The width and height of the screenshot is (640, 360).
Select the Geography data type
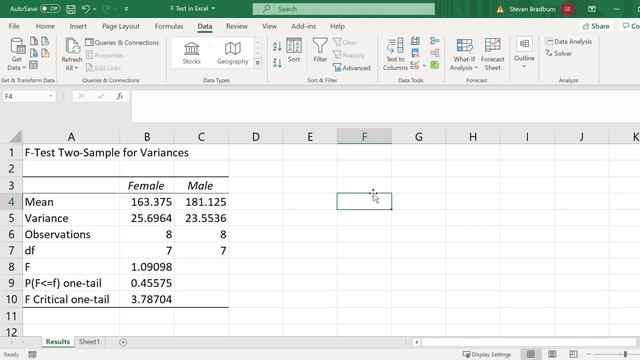pos(233,53)
